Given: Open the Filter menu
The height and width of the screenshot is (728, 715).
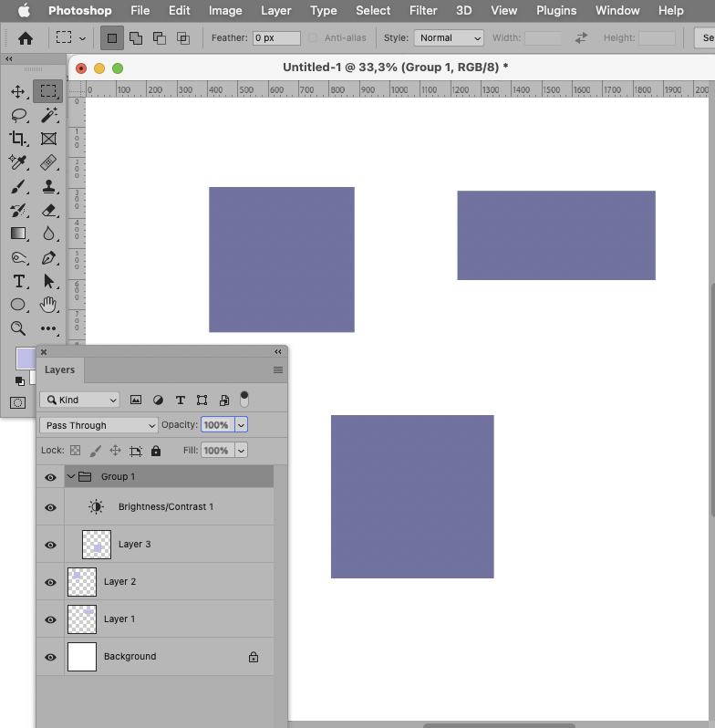Looking at the screenshot, I should (423, 10).
